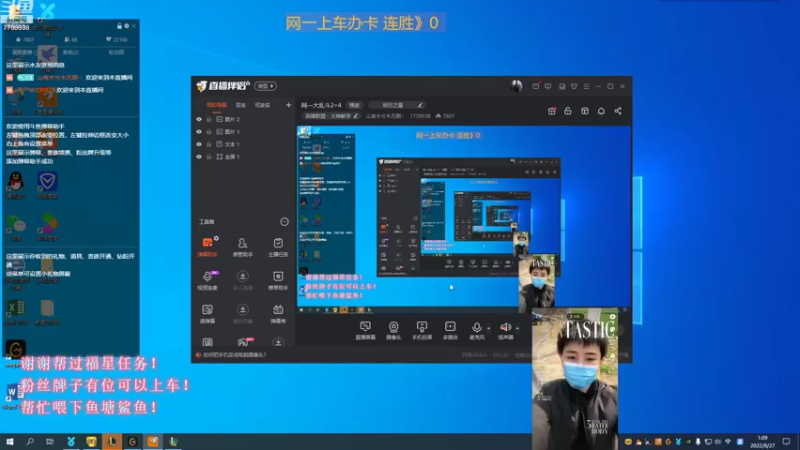Open the 读弹幕 tool icon
Viewport: 800px width, 450px height.
(207, 313)
